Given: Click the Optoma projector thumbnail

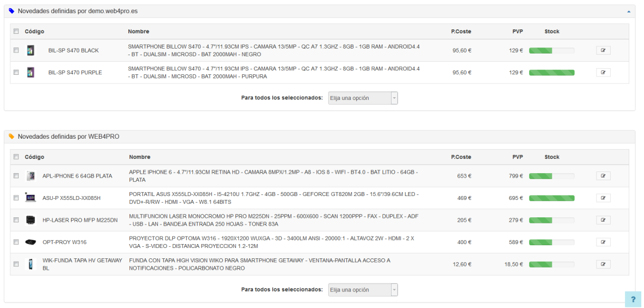Looking at the screenshot, I should coord(31,242).
